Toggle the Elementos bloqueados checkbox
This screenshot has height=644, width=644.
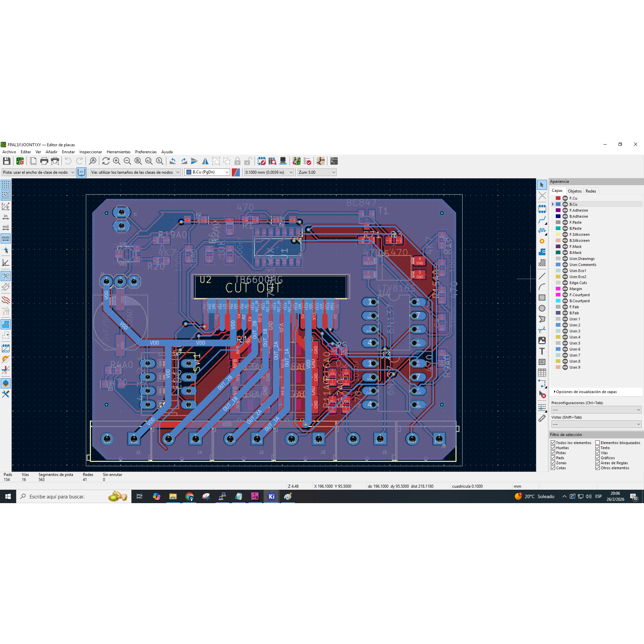pos(598,443)
